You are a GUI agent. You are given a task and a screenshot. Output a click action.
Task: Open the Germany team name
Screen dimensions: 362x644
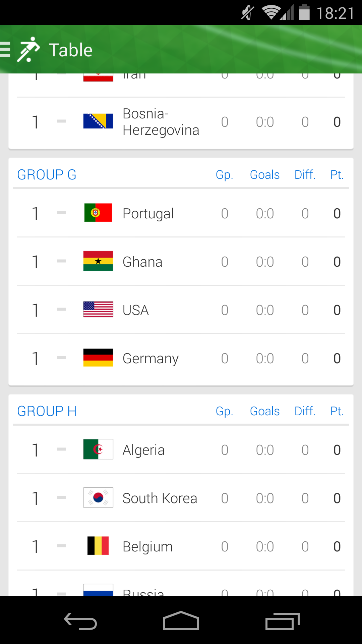tap(150, 359)
